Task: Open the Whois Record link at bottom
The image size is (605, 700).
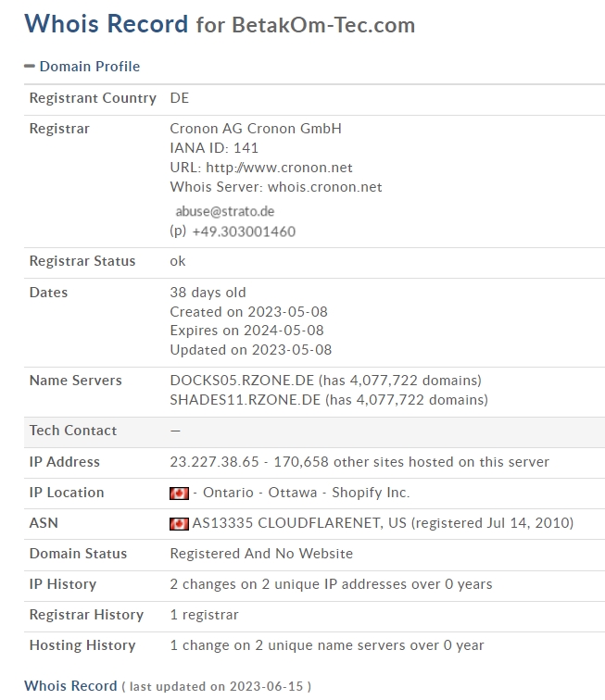Action: pos(70,686)
